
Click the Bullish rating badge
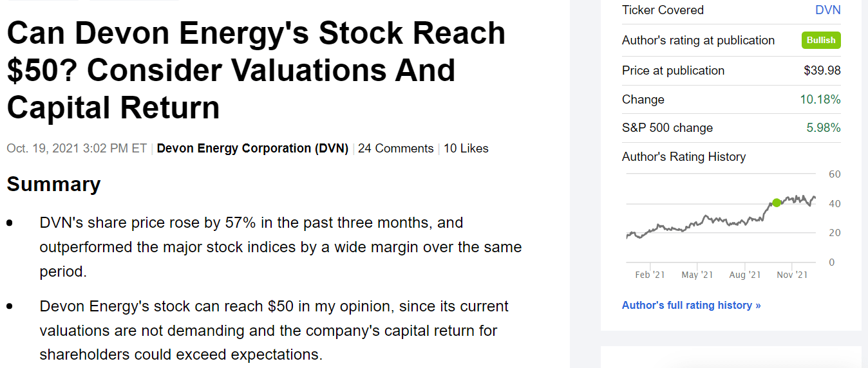pyautogui.click(x=821, y=40)
